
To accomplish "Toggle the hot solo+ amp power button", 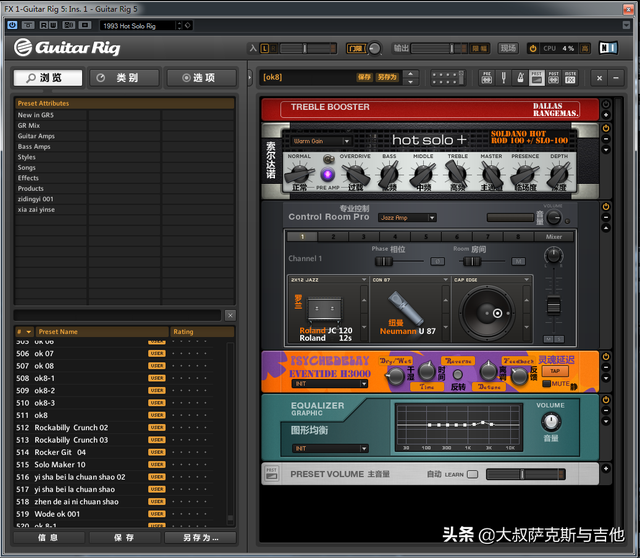I will click(x=606, y=128).
